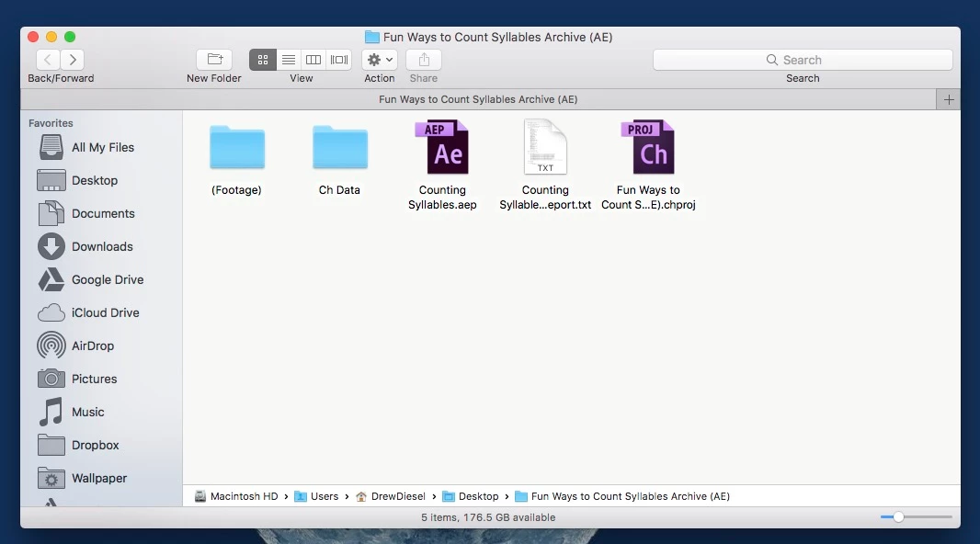Screen dimensions: 980x544
Task: Click the Share toolbar button
Action: (424, 60)
